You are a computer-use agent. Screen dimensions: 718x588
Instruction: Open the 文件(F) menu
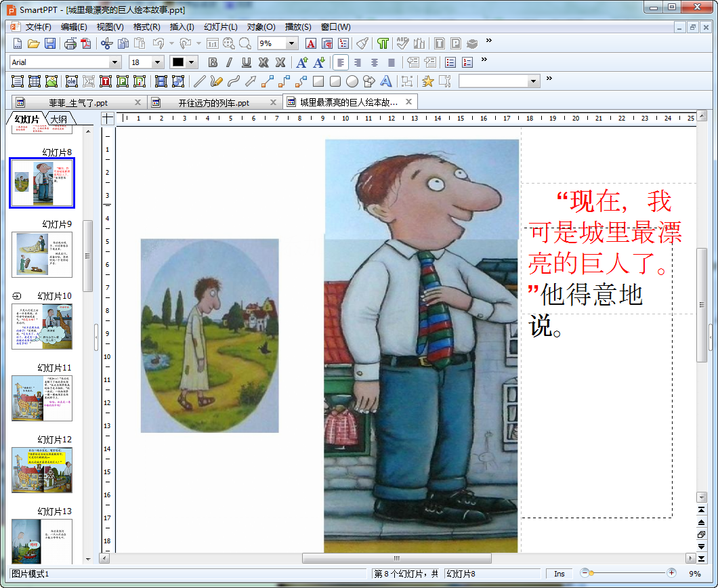(38, 27)
